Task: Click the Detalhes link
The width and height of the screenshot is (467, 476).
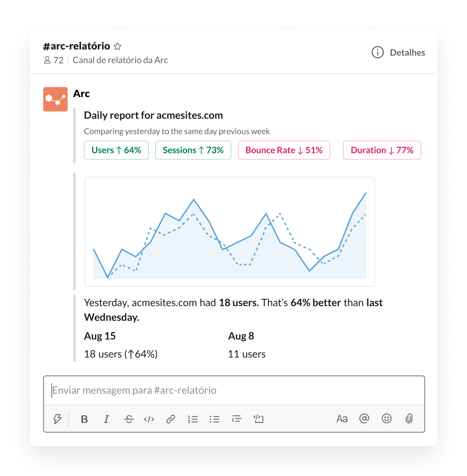Action: 407,52
